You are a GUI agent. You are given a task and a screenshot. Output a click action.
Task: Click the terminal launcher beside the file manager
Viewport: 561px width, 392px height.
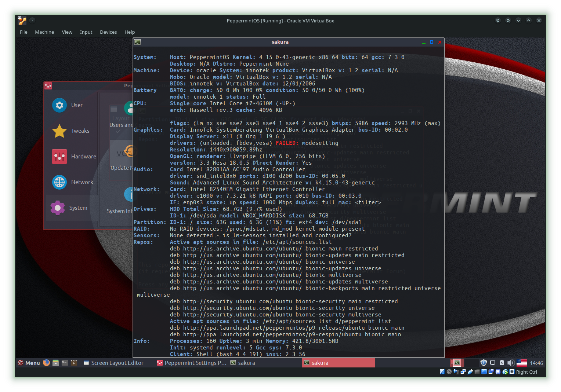click(65, 363)
